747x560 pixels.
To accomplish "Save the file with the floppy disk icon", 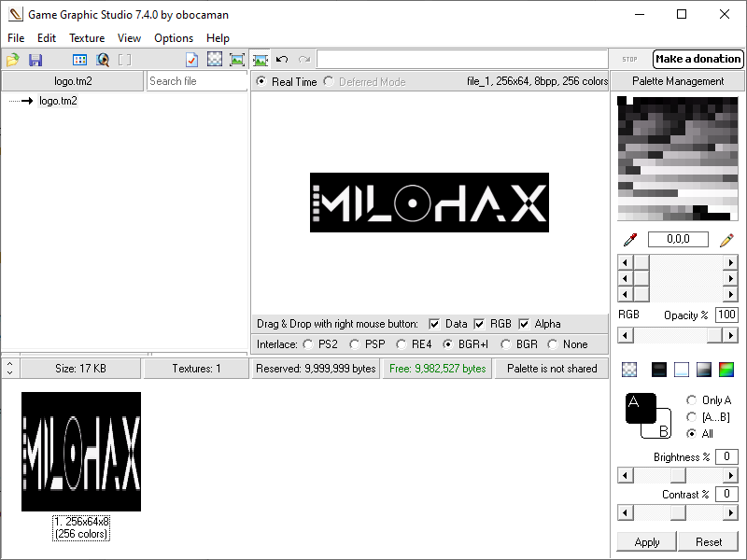I will point(35,60).
